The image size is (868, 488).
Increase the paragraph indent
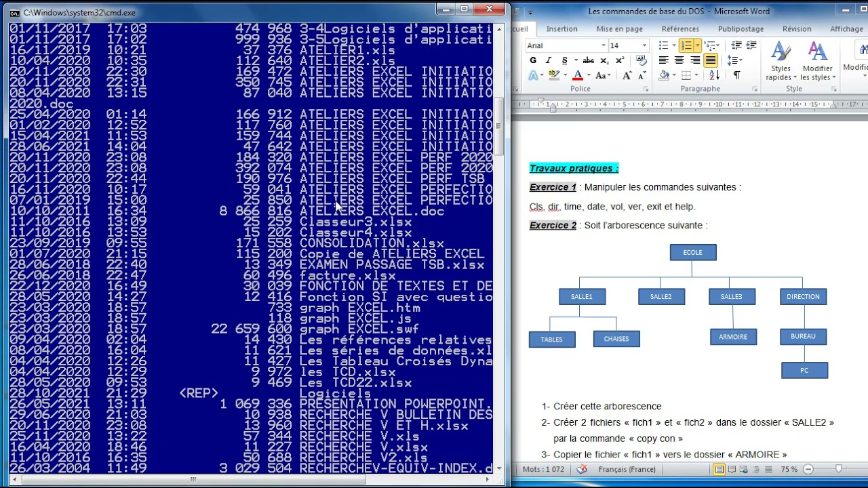751,45
